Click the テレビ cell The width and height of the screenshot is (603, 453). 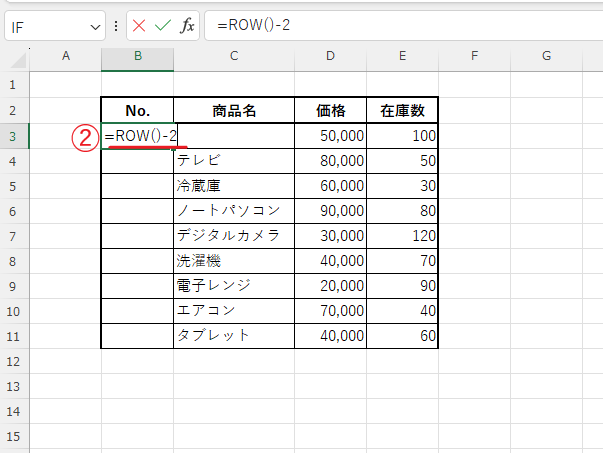(234, 161)
